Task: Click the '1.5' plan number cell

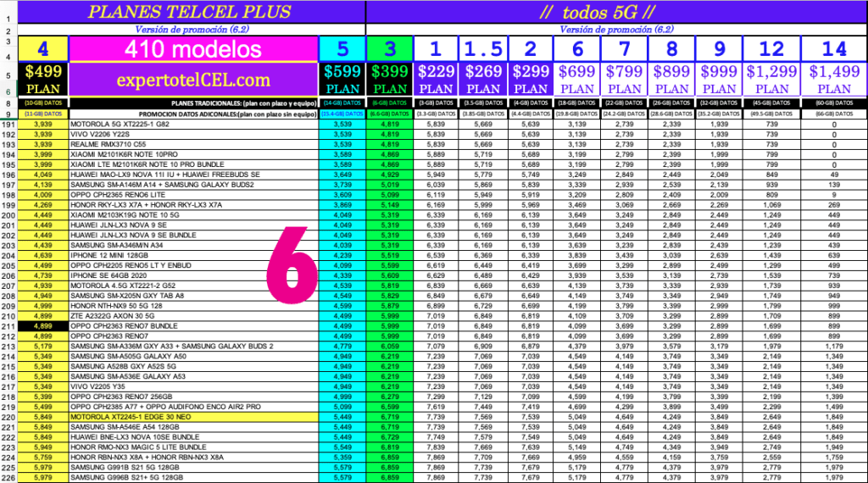Action: point(483,49)
